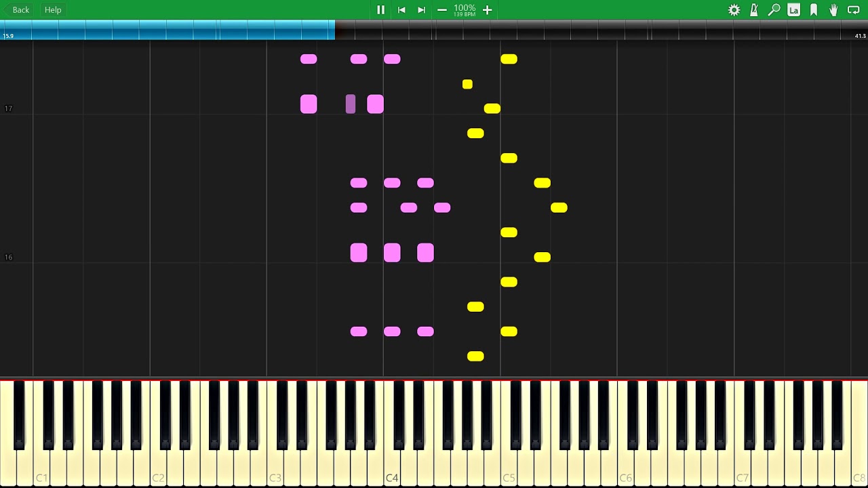This screenshot has height=488, width=868.
Task: Play the C6 piano key
Action: (625, 468)
